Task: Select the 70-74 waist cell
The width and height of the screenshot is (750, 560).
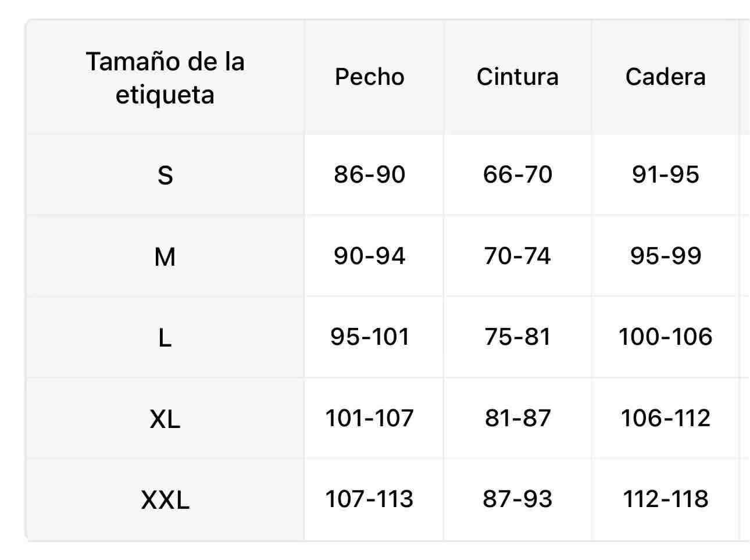Action: (517, 256)
